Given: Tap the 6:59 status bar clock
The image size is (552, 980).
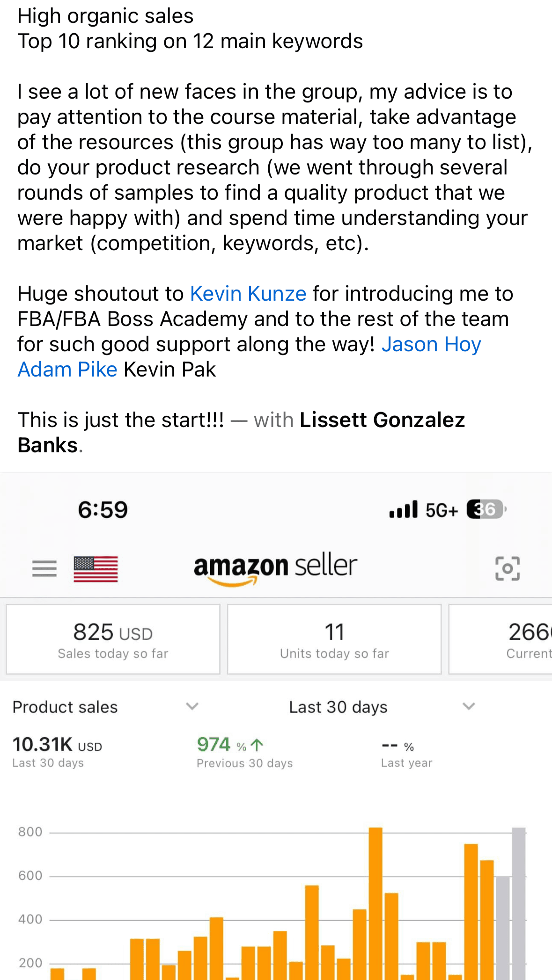Looking at the screenshot, I should pyautogui.click(x=103, y=509).
